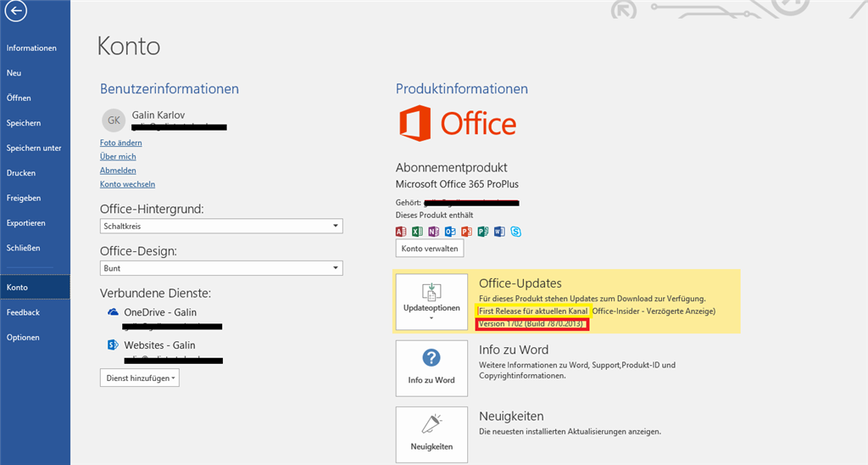Screen dimensions: 868x465
Task: Click the Office-Updates heading
Action: tap(520, 283)
